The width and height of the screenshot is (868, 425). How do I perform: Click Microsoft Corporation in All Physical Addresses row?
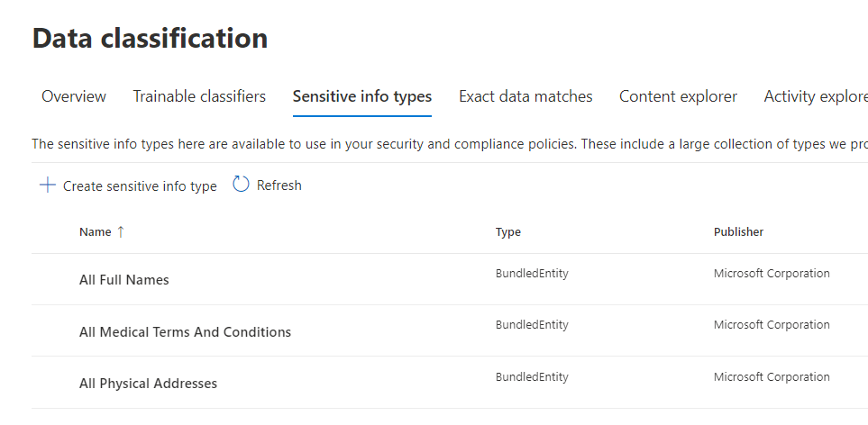[x=772, y=377]
